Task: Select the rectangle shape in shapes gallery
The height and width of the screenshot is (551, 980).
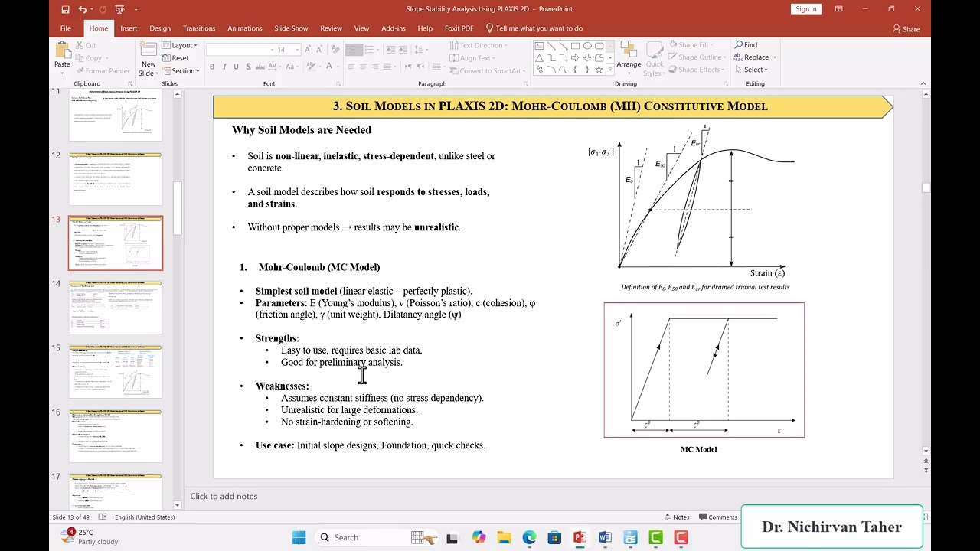Action: pyautogui.click(x=575, y=46)
